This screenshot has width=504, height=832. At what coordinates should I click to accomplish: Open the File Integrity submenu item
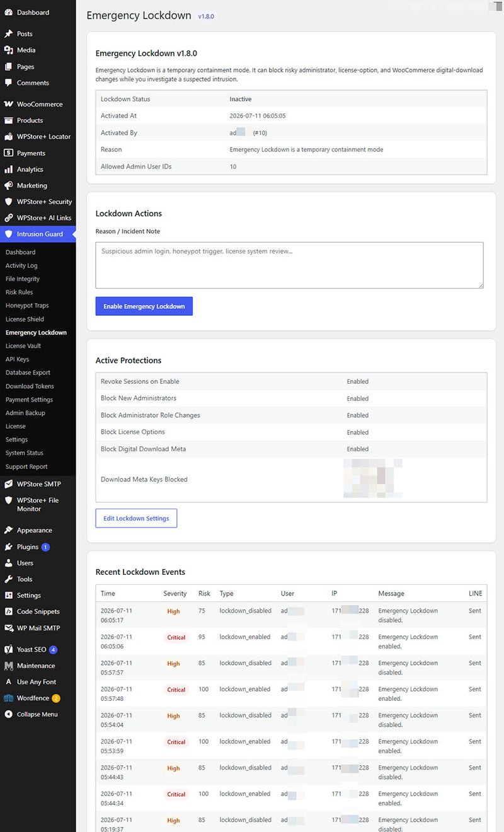coord(23,279)
